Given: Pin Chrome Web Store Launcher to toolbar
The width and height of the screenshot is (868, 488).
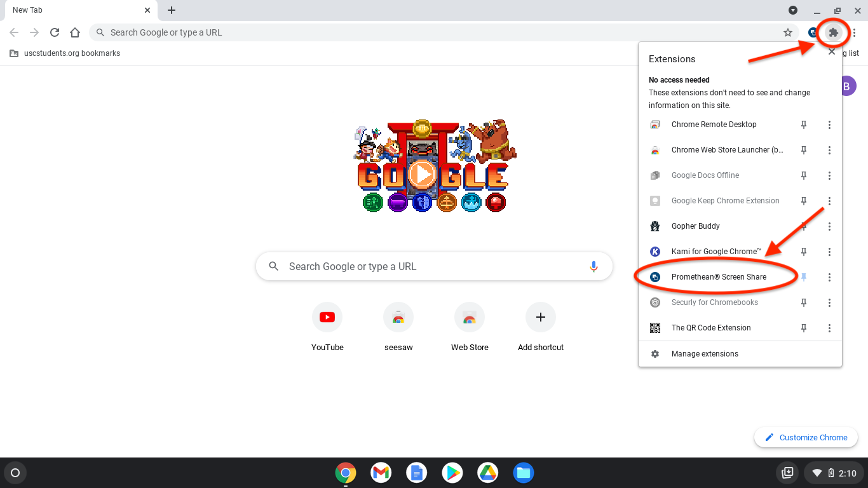Looking at the screenshot, I should click(804, 150).
